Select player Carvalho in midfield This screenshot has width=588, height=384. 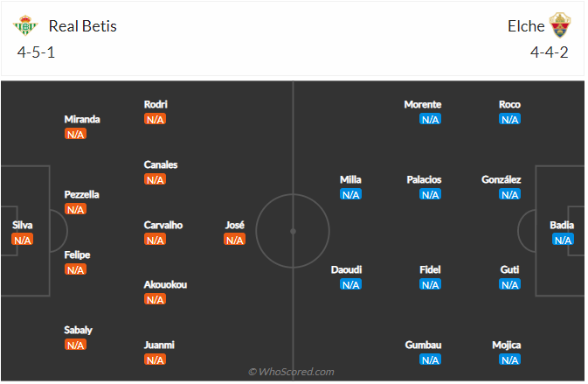(x=163, y=225)
